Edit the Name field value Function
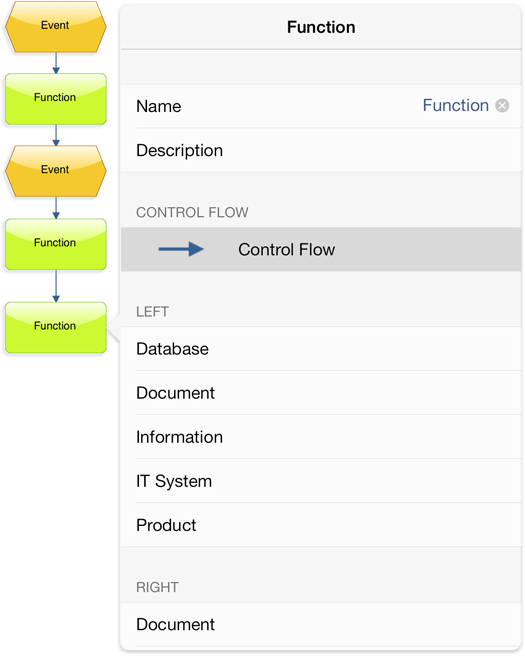This screenshot has height=656, width=525. (456, 105)
